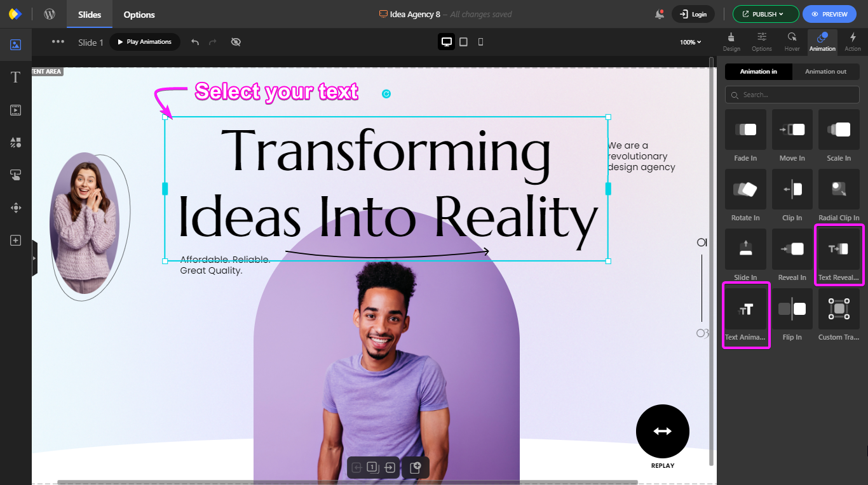Click the Slide 1 label
The height and width of the screenshot is (485, 868).
(91, 43)
